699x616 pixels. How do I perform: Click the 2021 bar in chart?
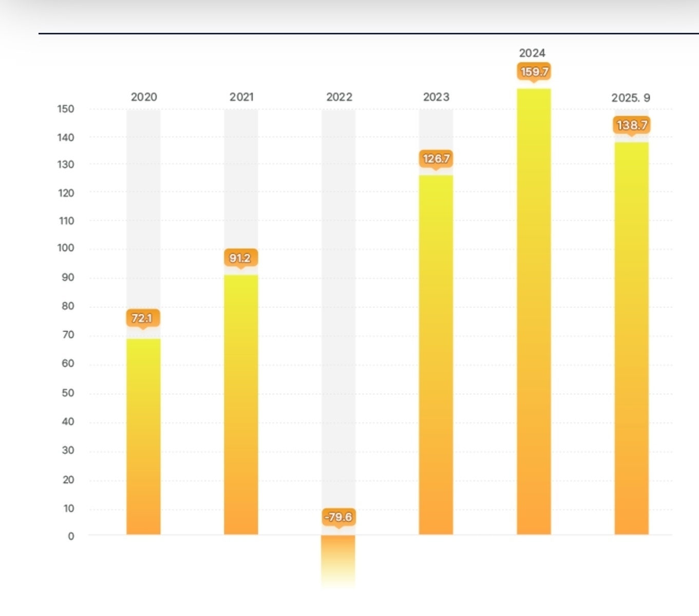click(x=241, y=406)
